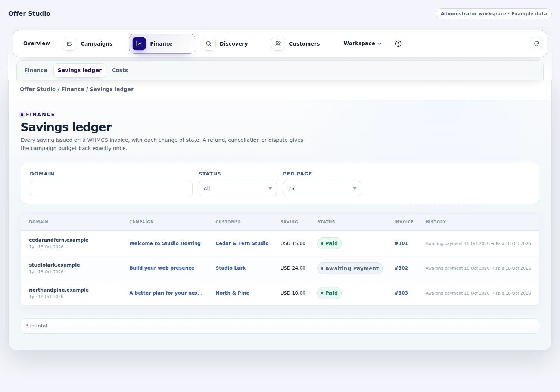This screenshot has height=392, width=560.
Task: Click the Campaigns tag icon
Action: tap(69, 44)
